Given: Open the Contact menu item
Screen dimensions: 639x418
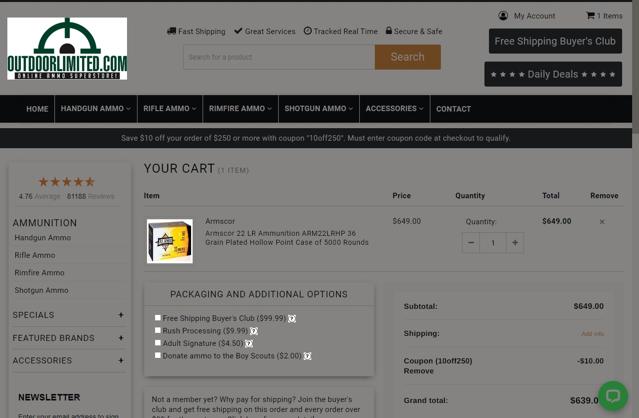Looking at the screenshot, I should [454, 109].
